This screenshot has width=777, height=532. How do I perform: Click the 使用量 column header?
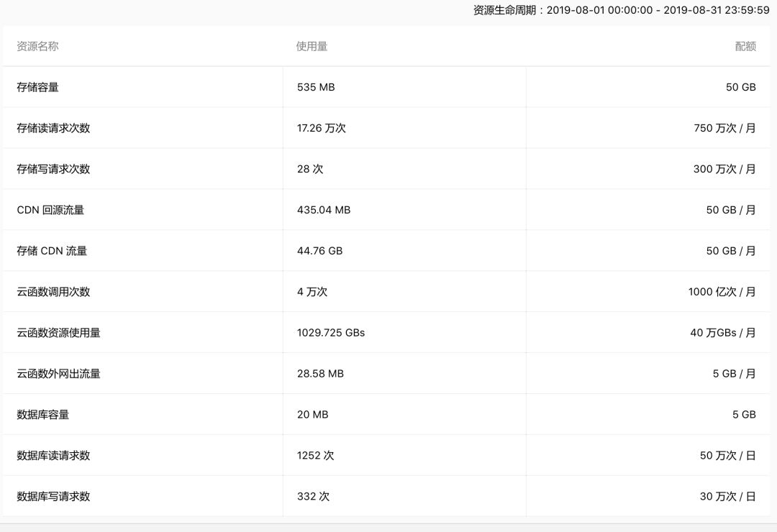[x=312, y=46]
